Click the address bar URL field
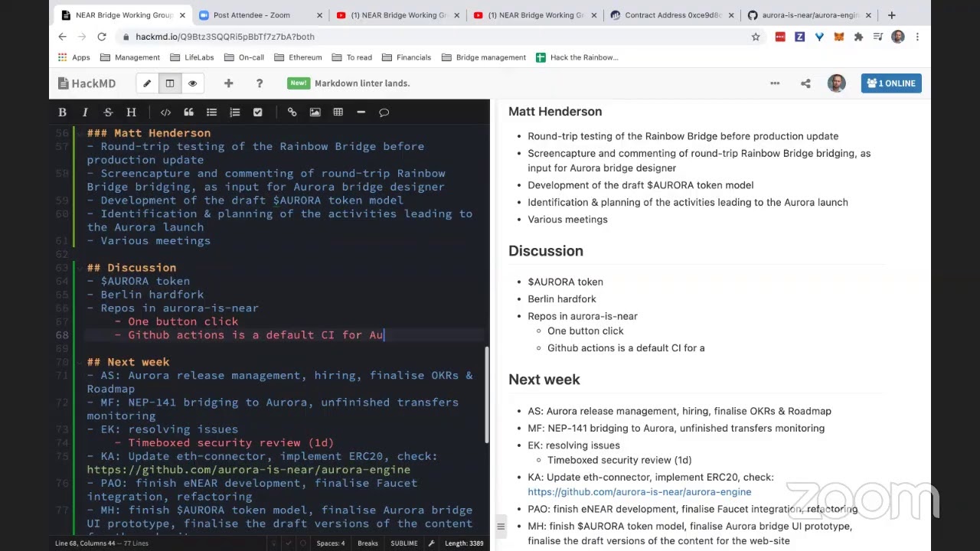 point(436,37)
